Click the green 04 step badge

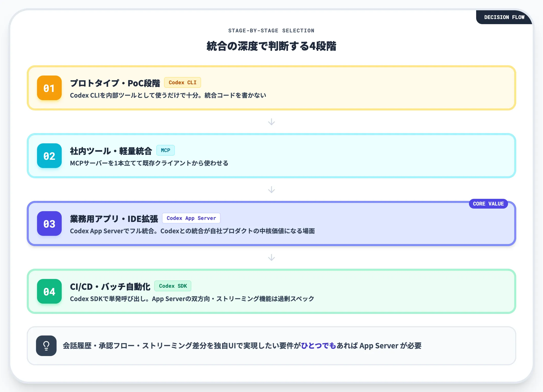49,291
